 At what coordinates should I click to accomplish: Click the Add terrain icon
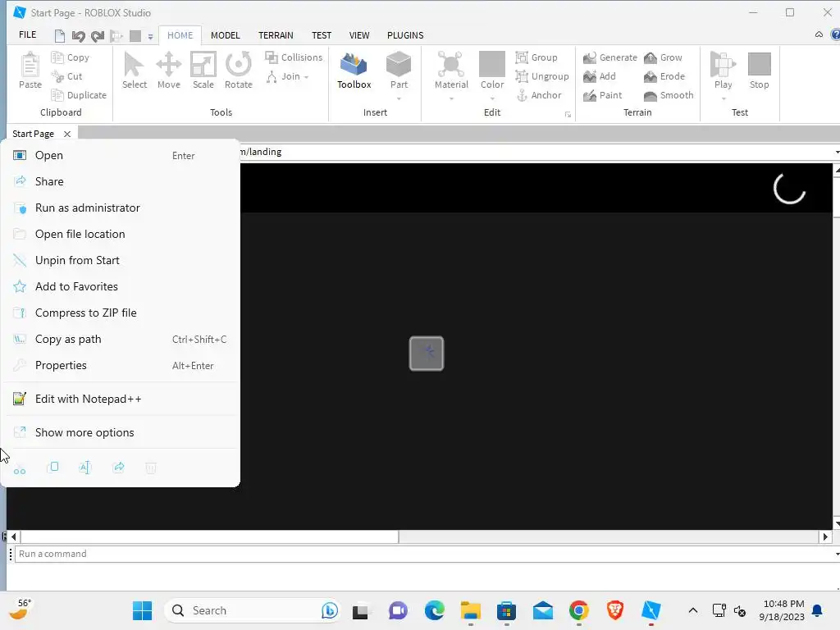click(x=589, y=76)
